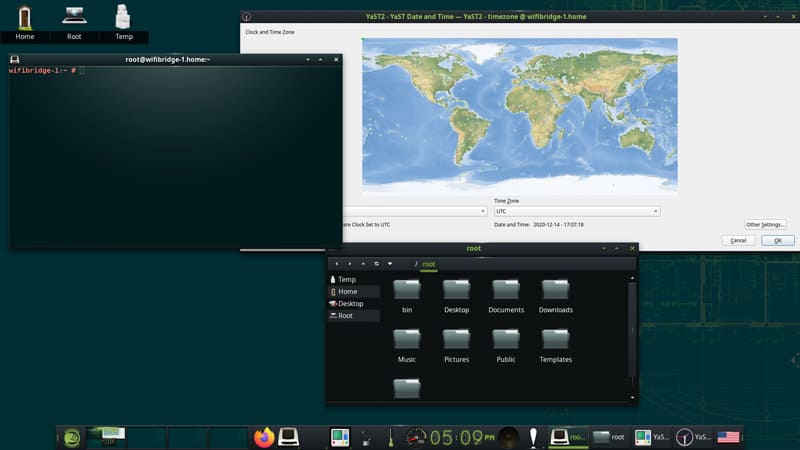
Task: Open the Public folder
Action: point(506,346)
